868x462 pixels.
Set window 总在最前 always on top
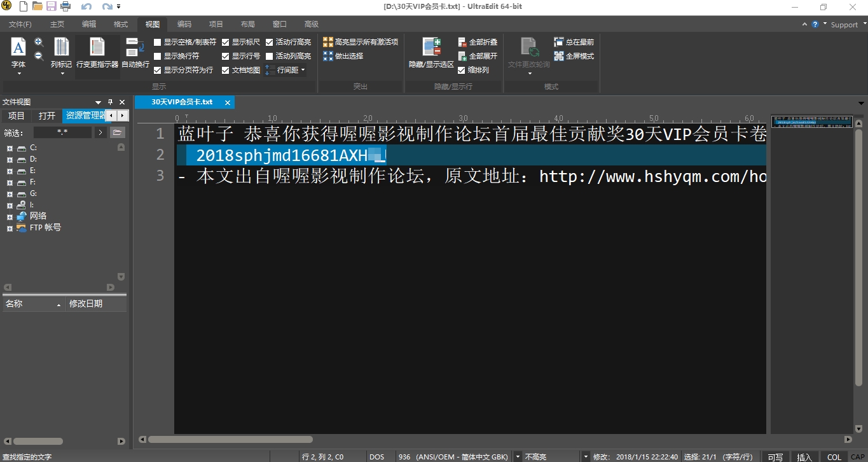574,42
